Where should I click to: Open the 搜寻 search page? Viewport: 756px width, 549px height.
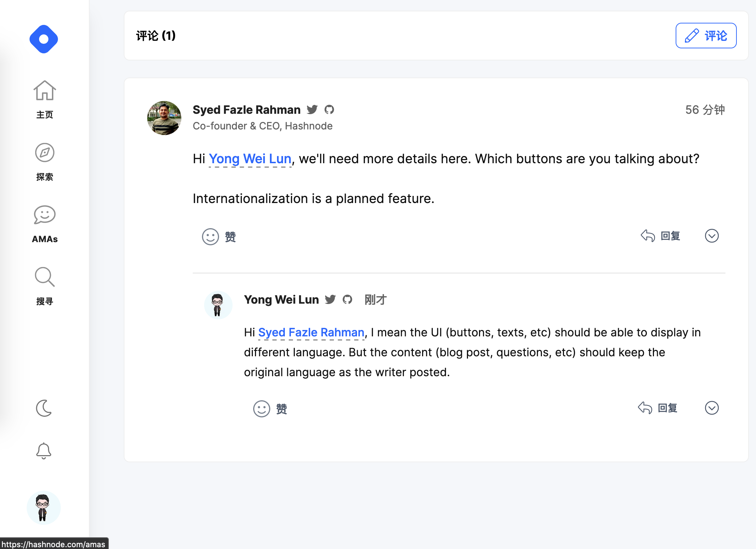44,286
